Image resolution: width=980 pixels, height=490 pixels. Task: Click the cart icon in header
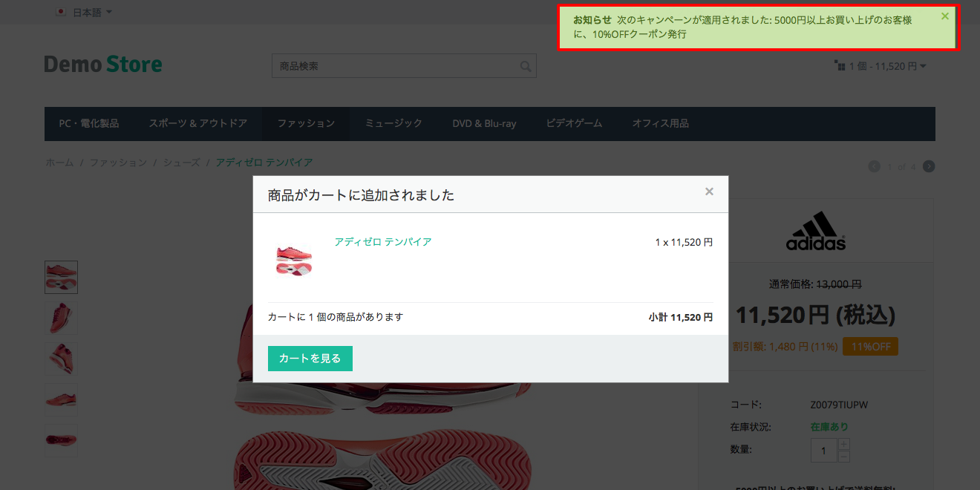[x=840, y=66]
